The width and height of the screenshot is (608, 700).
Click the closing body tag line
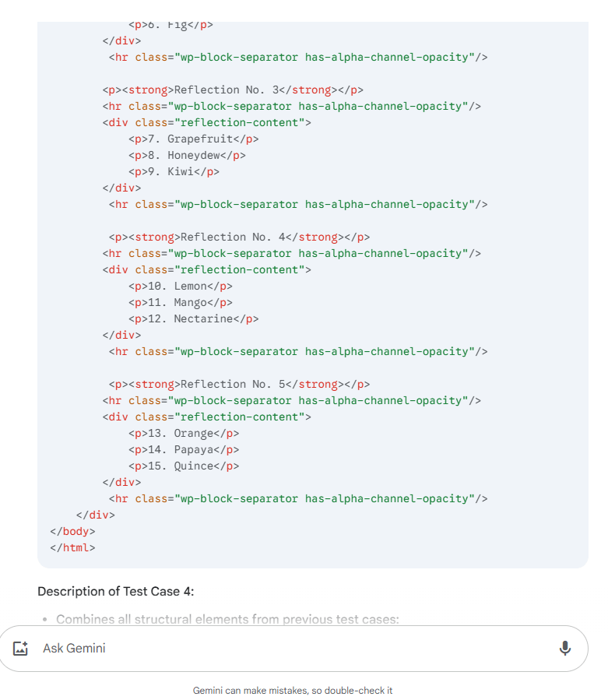[x=72, y=531]
